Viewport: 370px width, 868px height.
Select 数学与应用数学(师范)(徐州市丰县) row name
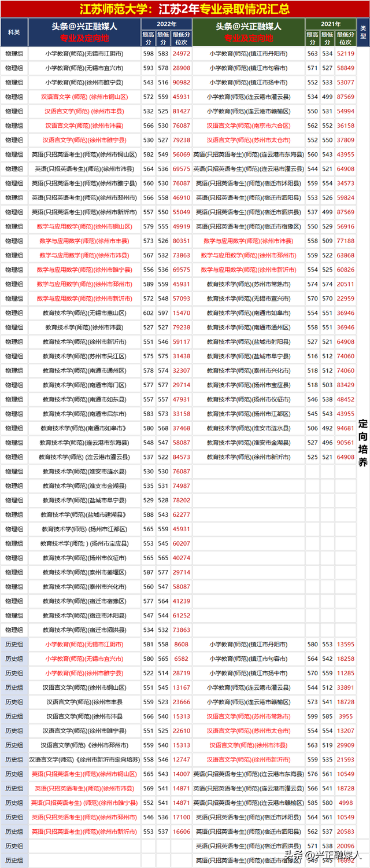[x=84, y=241]
